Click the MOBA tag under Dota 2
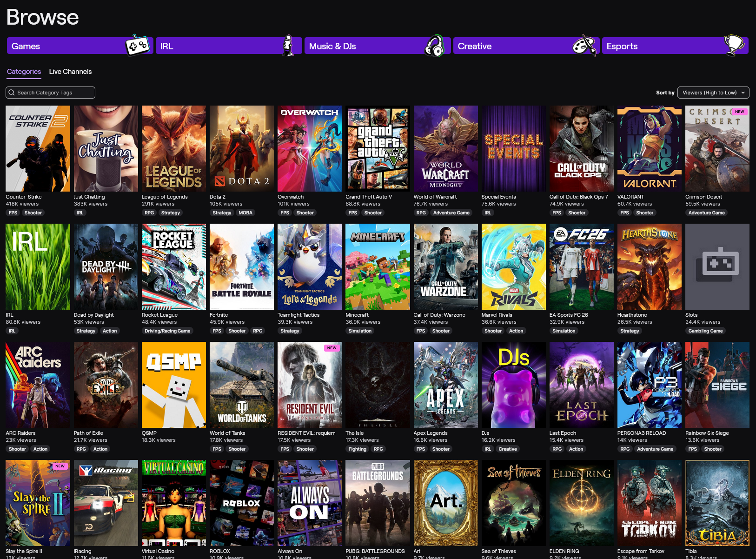The height and width of the screenshot is (559, 756). 245,213
